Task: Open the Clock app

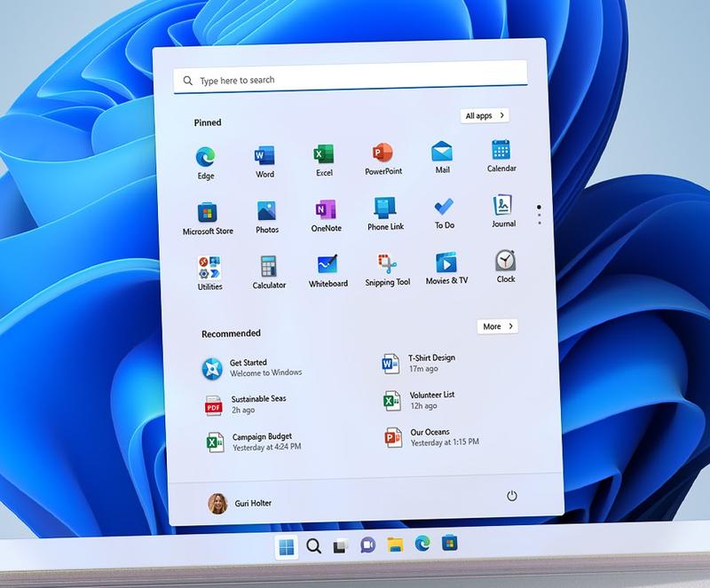Action: 505,266
